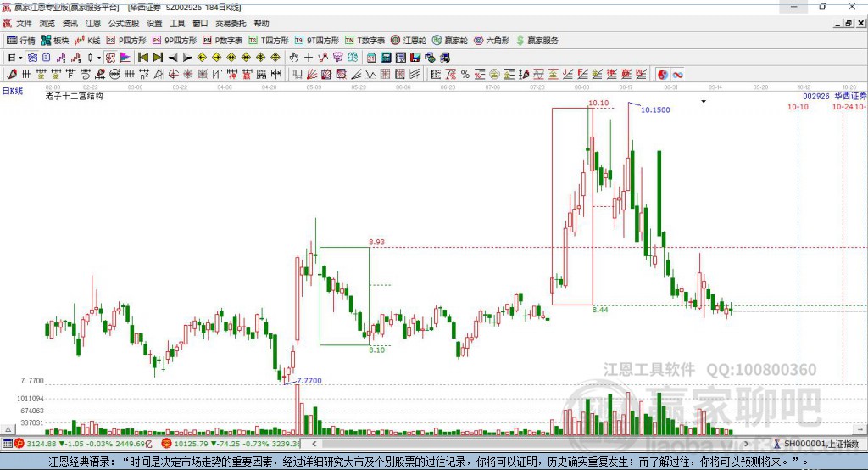Screen dimensions: 868x470
Task: Toggle the red-blue yin-yang button
Action: coord(663,75)
